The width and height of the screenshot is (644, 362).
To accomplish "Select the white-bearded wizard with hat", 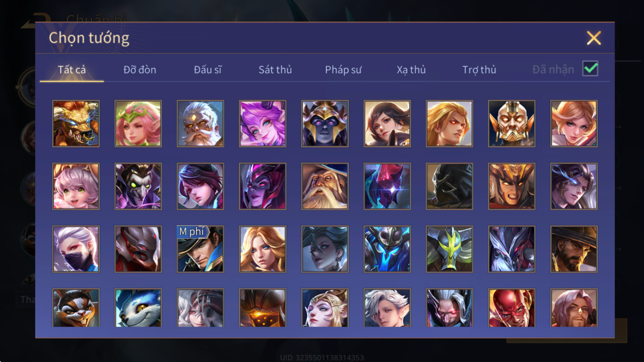I will coord(325,186).
